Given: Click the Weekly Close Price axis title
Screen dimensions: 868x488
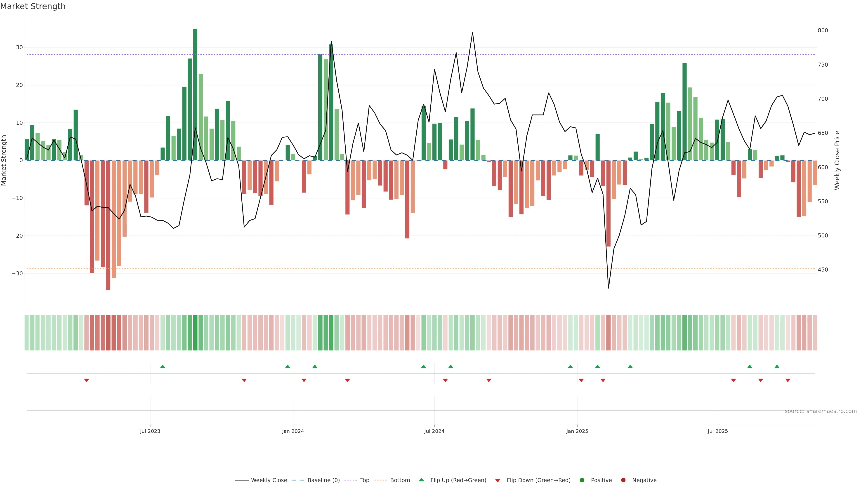Looking at the screenshot, I should pos(837,160).
